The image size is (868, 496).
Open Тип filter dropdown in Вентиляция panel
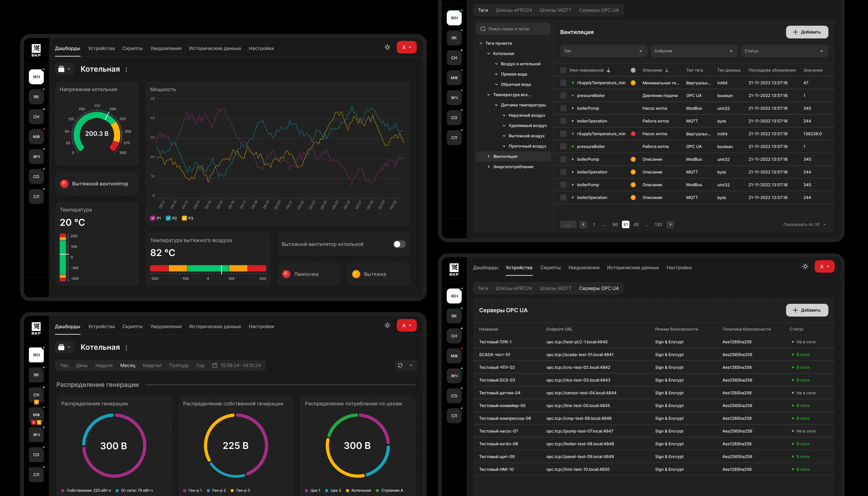tap(603, 51)
